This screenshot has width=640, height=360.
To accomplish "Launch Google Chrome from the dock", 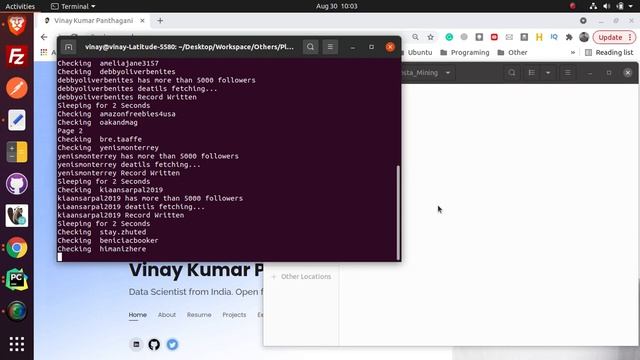I will pos(17,248).
